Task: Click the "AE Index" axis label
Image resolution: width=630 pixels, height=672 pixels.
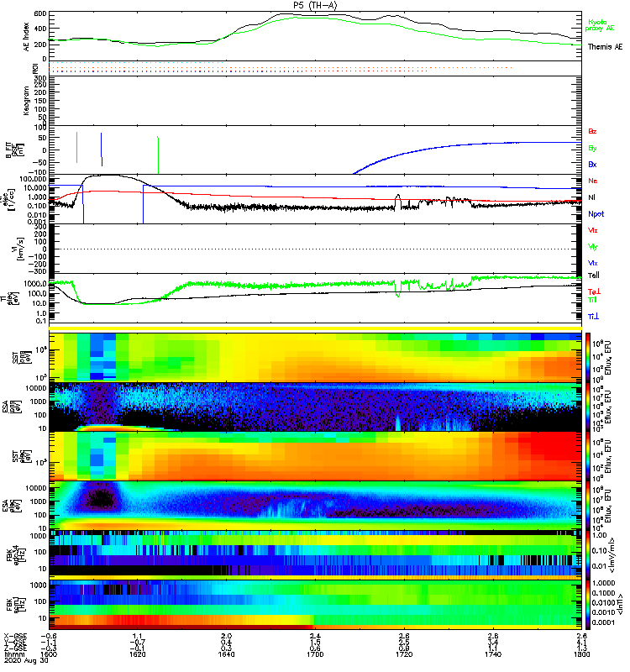Action: point(27,36)
